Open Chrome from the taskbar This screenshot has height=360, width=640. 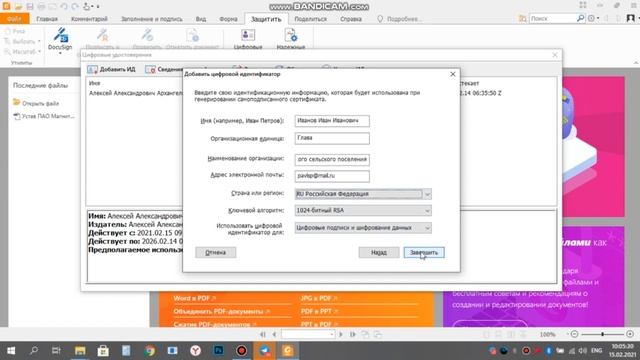(x=149, y=351)
